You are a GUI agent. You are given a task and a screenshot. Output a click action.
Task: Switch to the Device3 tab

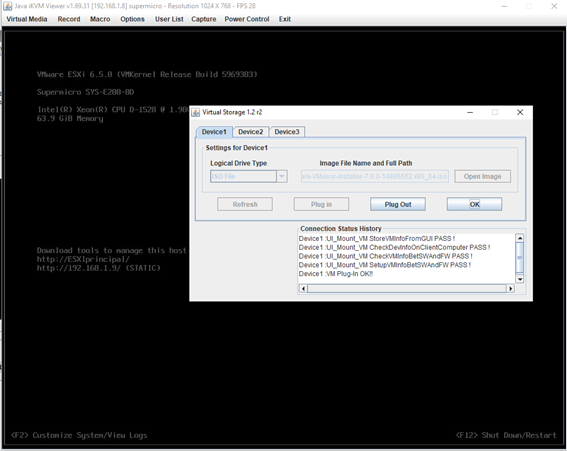tap(287, 132)
